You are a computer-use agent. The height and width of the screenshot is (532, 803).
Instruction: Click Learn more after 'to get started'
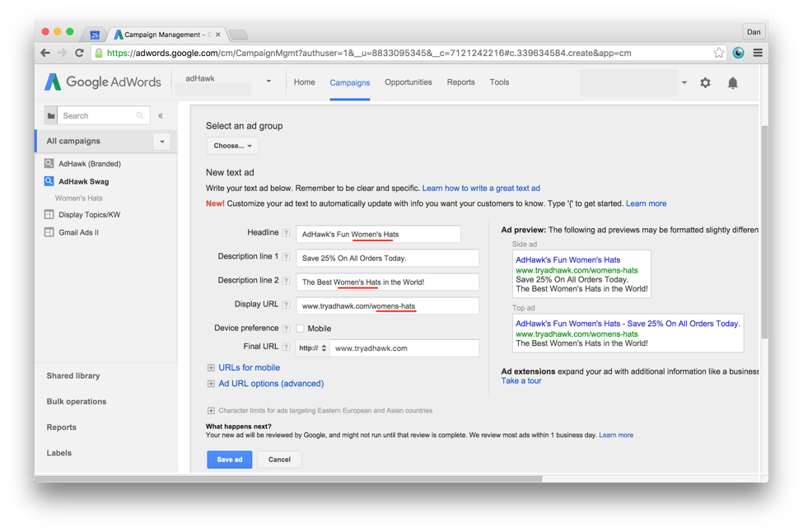click(x=646, y=203)
